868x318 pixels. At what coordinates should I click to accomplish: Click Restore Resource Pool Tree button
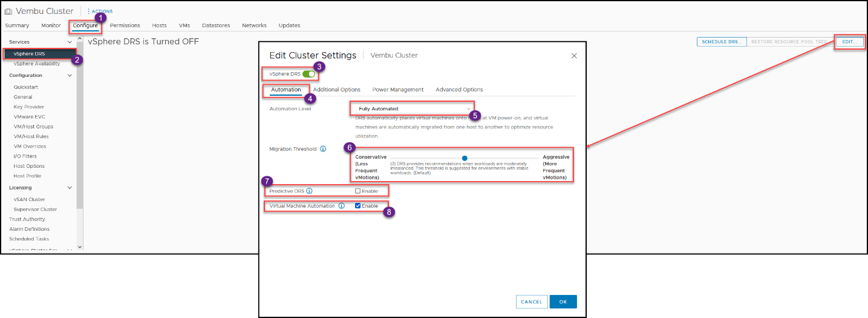click(788, 42)
